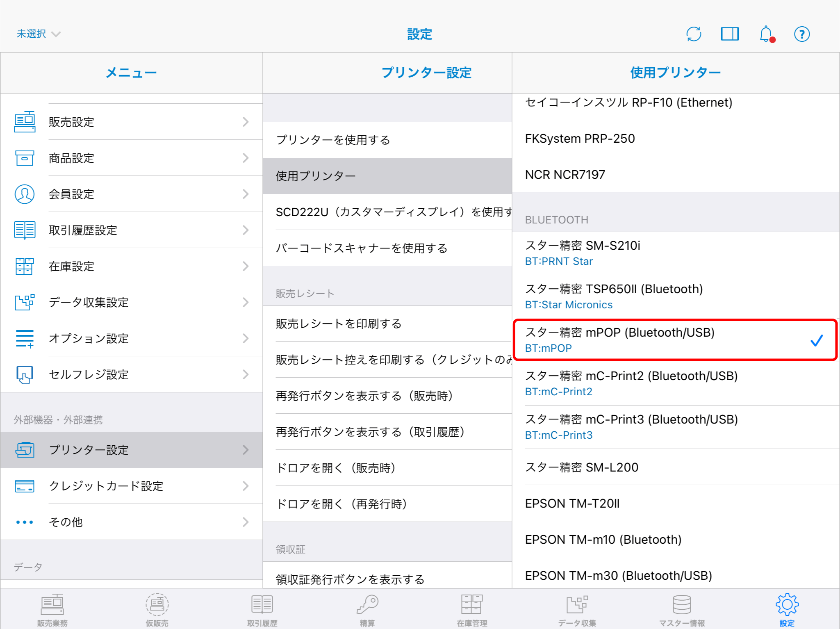Click the 会員設定 person icon

[25, 194]
